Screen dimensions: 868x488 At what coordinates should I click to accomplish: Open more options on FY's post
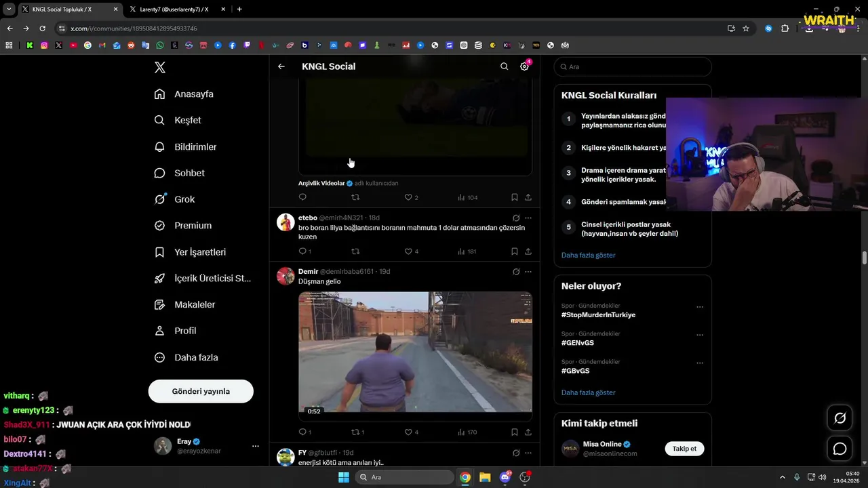click(528, 453)
